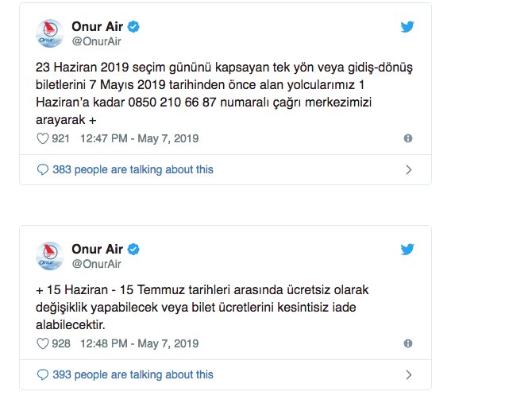Image resolution: width=532 pixels, height=407 pixels.
Task: Like the tweet with 928 hearts
Action: [x=42, y=343]
